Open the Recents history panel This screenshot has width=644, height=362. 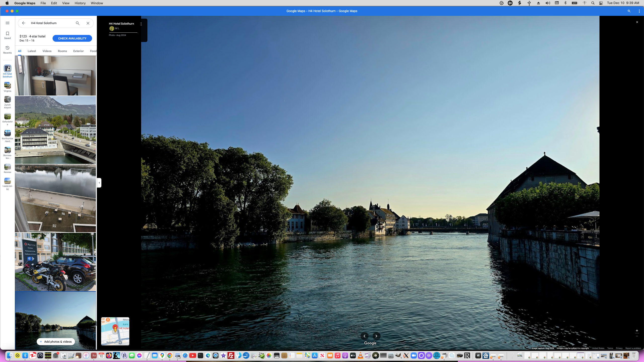7,50
